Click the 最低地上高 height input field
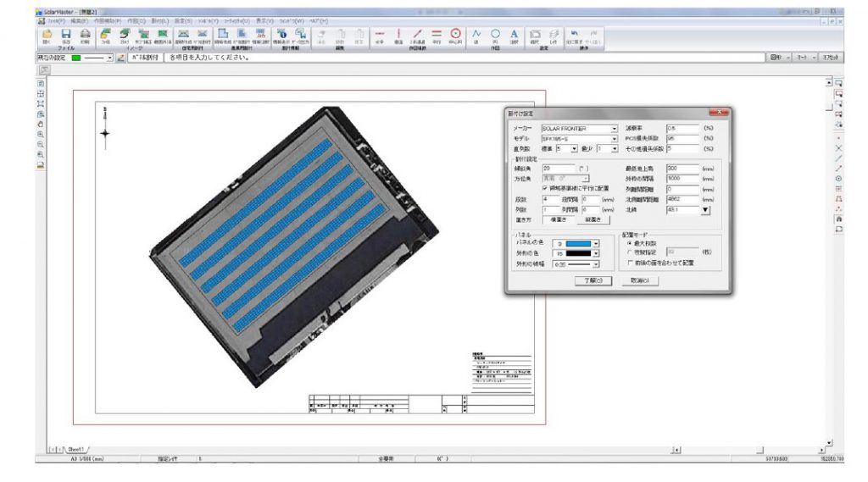The height and width of the screenshot is (482, 868). 682,169
